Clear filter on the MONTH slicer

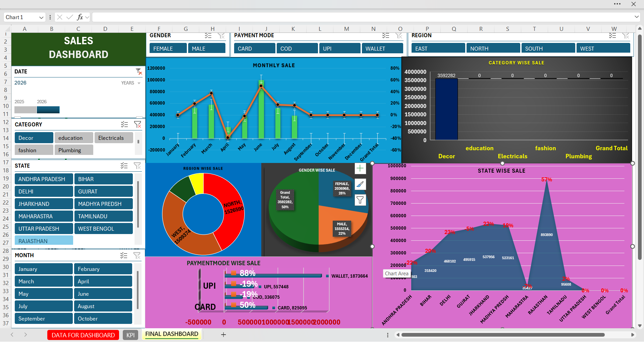tap(137, 255)
